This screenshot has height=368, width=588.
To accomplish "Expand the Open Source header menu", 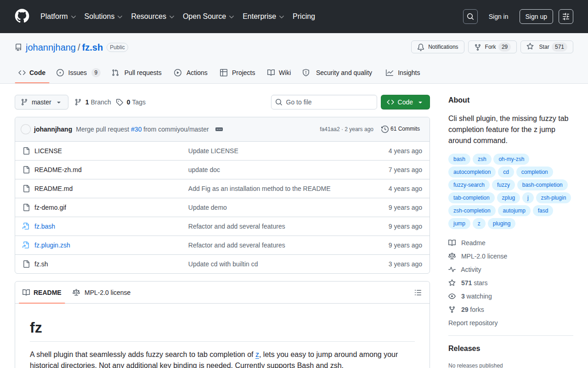I will (x=209, y=17).
